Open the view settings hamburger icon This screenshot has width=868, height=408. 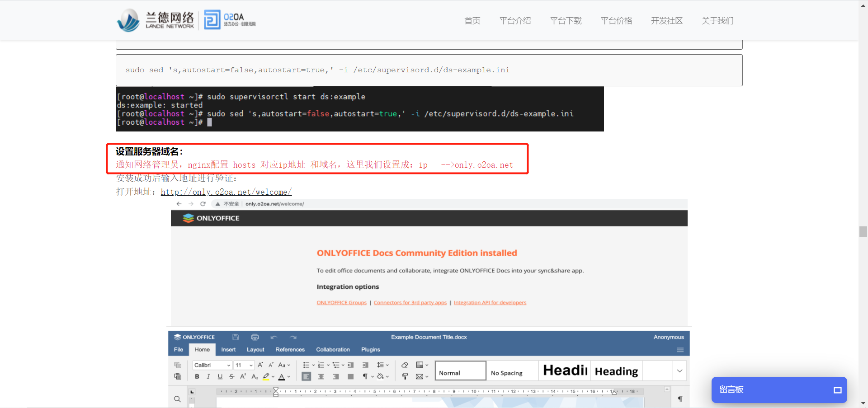680,350
